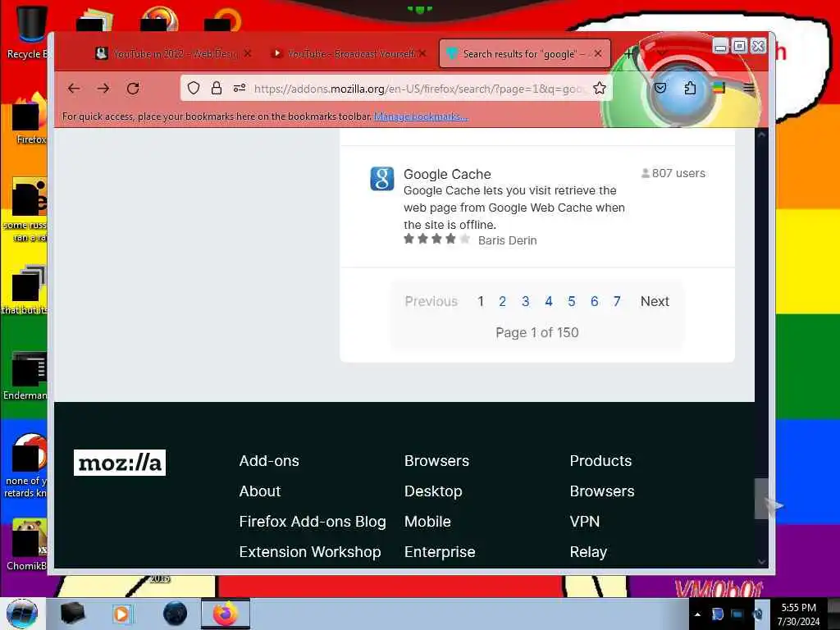
Task: Click the Google Cache star rating
Action: (436, 239)
